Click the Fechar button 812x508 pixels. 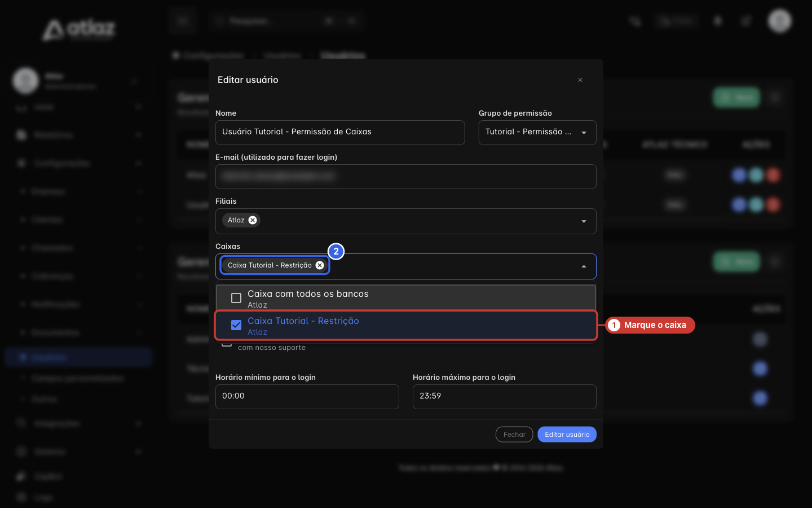pyautogui.click(x=514, y=435)
